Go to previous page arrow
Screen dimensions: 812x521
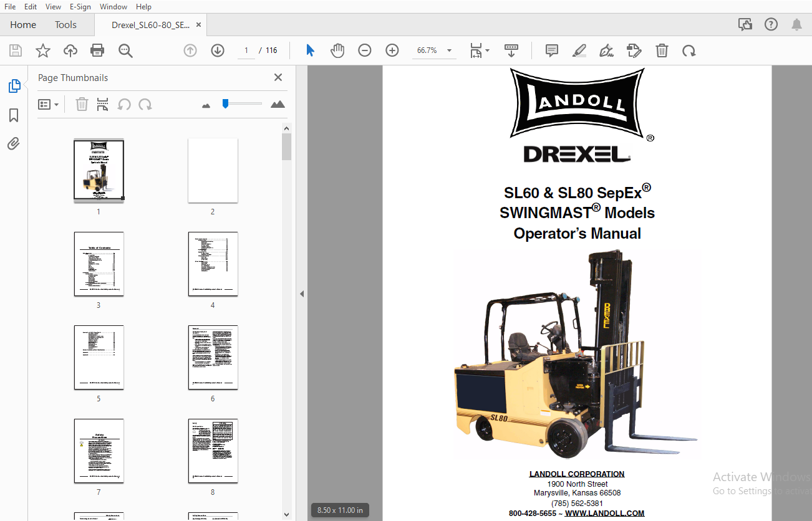pos(190,50)
